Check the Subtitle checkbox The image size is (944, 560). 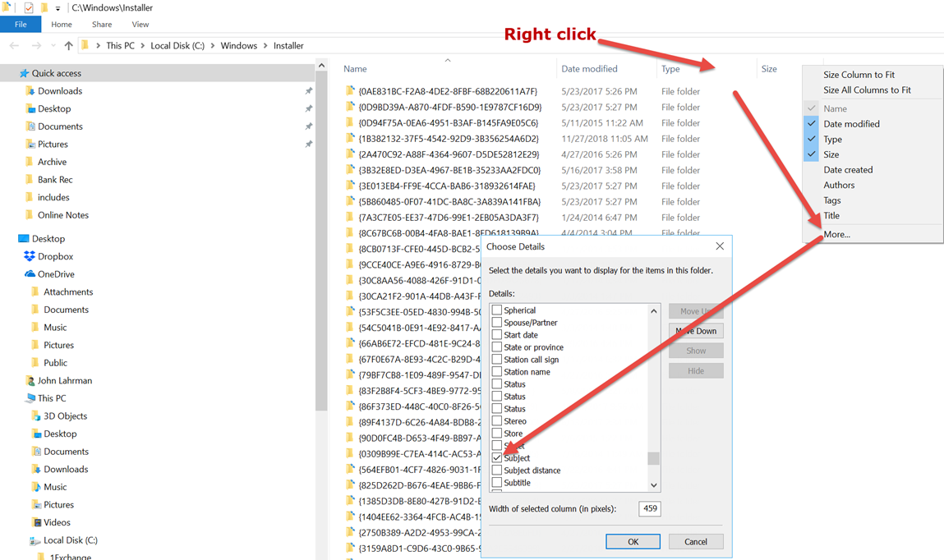(x=497, y=483)
